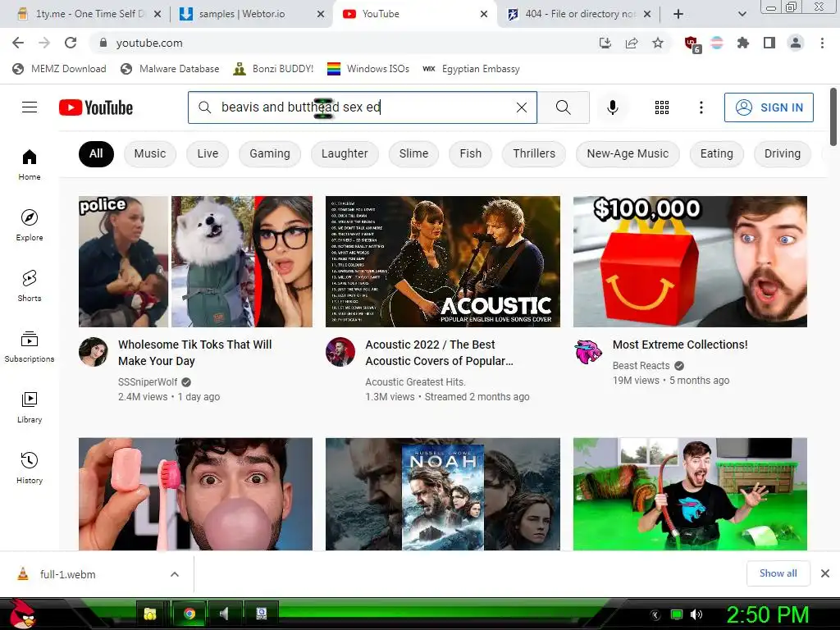The image size is (840, 630).
Task: Open the uBlock Origin extension
Action: tap(692, 44)
